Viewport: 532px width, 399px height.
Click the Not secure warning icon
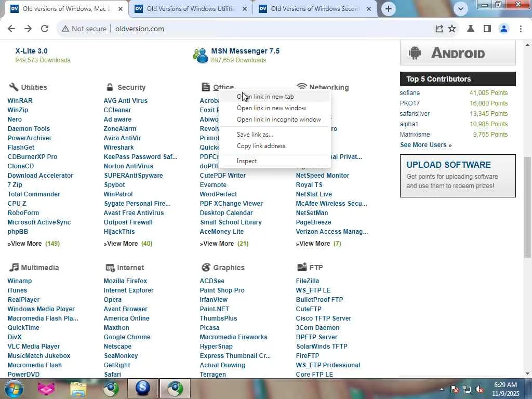[x=65, y=29]
